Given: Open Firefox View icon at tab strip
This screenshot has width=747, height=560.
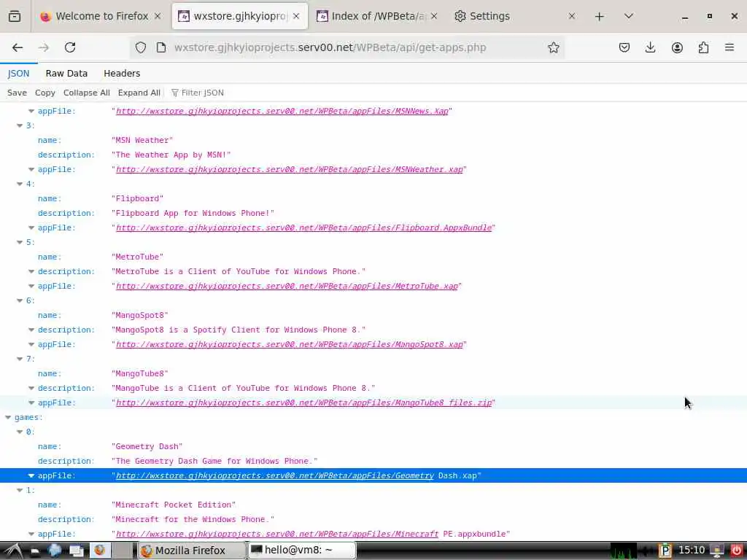Looking at the screenshot, I should pyautogui.click(x=15, y=16).
